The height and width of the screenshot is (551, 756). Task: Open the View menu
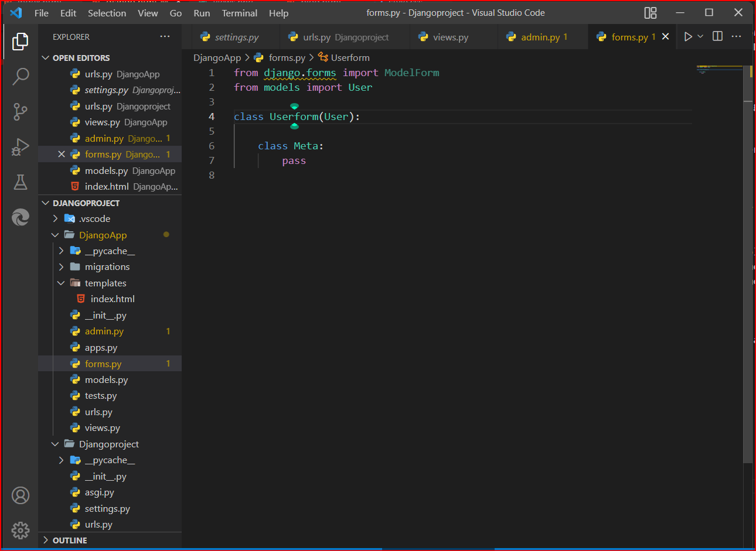click(148, 13)
